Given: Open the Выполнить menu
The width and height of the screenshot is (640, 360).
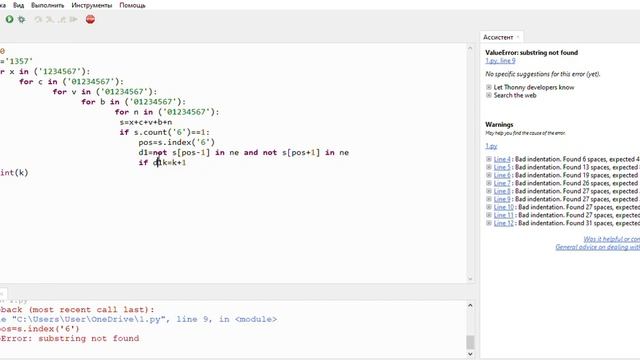Looking at the screenshot, I should (47, 5).
